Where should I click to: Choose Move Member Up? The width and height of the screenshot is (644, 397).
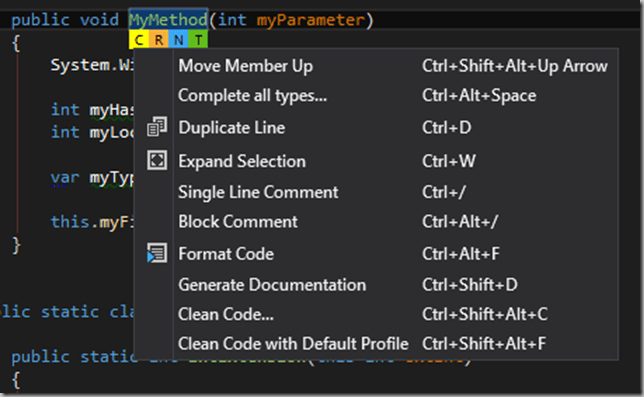click(376, 66)
